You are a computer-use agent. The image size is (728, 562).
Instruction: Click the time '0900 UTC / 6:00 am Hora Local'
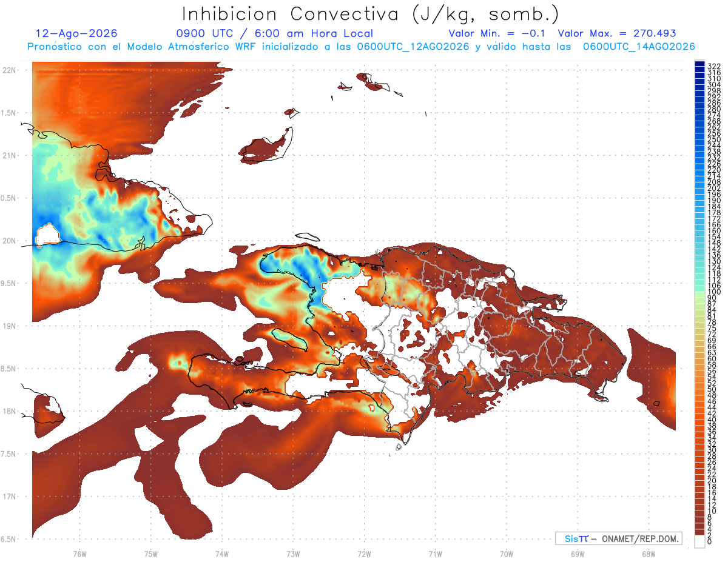(x=275, y=33)
